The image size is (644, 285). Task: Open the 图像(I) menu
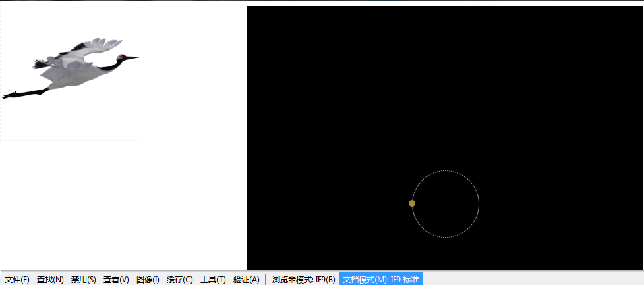(x=148, y=280)
